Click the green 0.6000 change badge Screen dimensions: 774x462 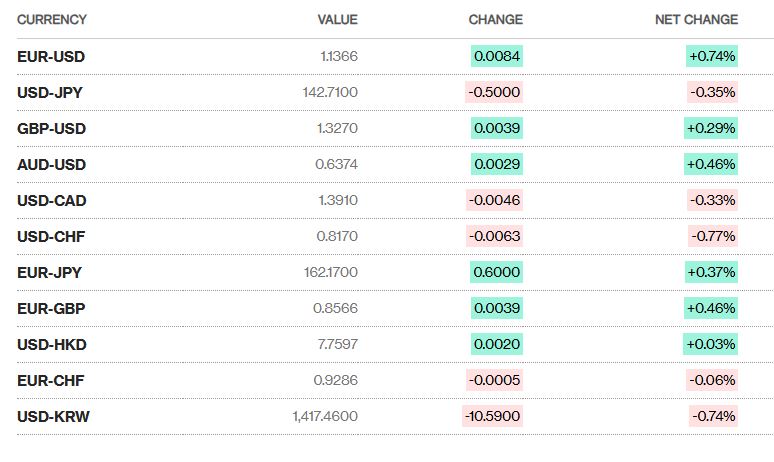pos(497,272)
